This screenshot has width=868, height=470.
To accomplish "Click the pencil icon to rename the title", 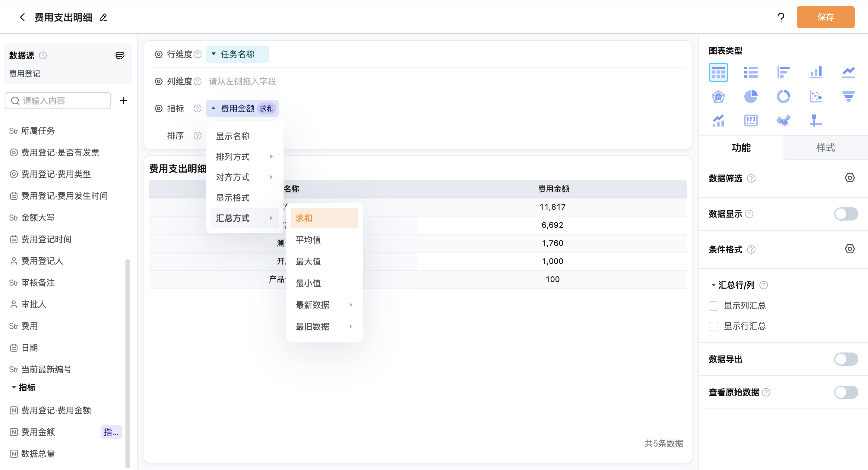I will [x=103, y=17].
